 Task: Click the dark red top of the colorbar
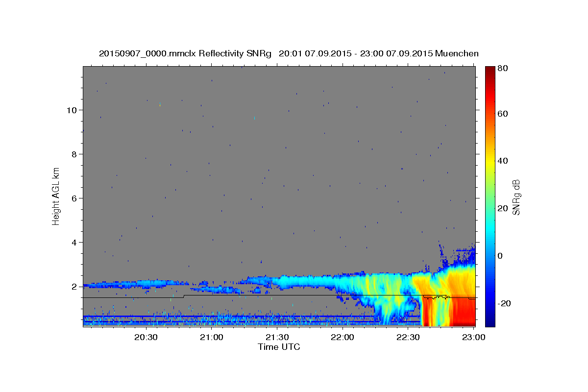[x=490, y=70]
